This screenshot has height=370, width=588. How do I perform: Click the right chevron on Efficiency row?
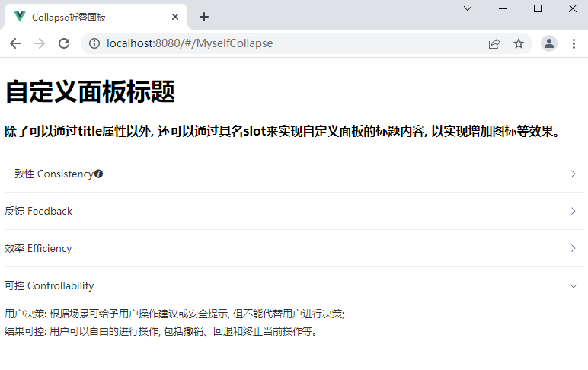pos(573,248)
